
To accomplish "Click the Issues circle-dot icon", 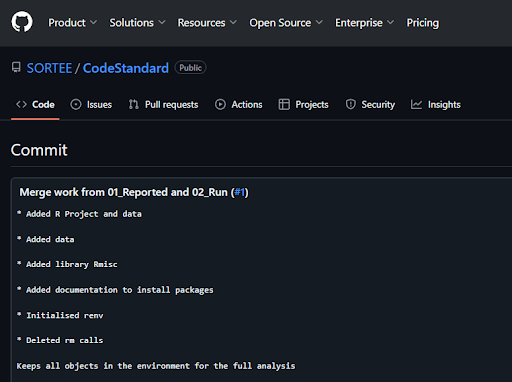I will 76,104.
